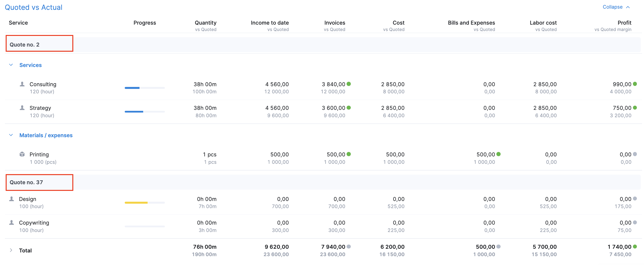
Task: Click the package icon next to Printing
Action: 22,154
